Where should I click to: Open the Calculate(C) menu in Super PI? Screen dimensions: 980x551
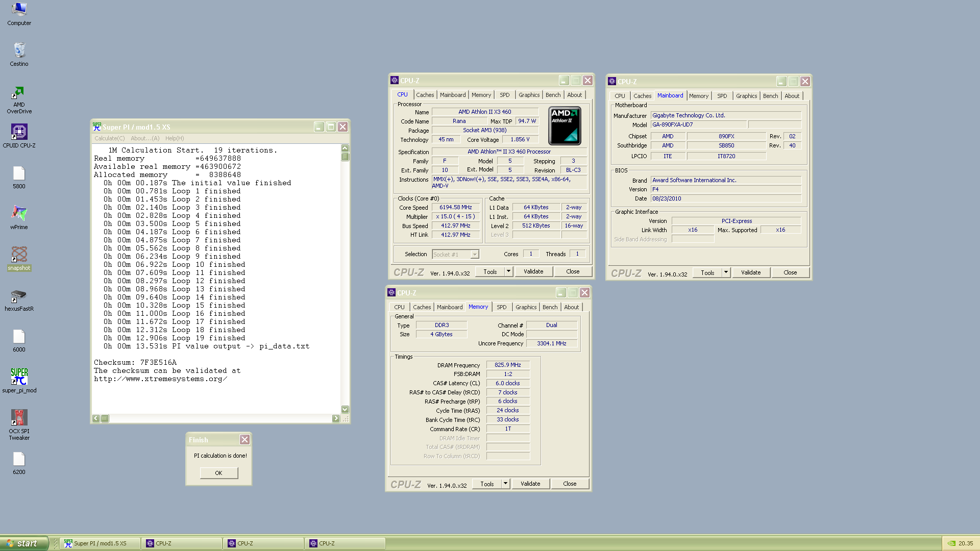point(109,138)
